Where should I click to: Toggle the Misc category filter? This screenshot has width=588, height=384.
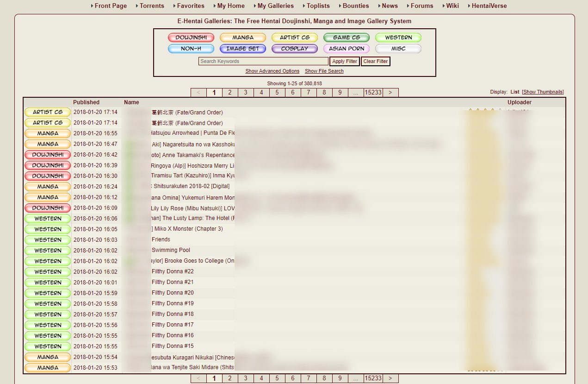[x=398, y=49]
